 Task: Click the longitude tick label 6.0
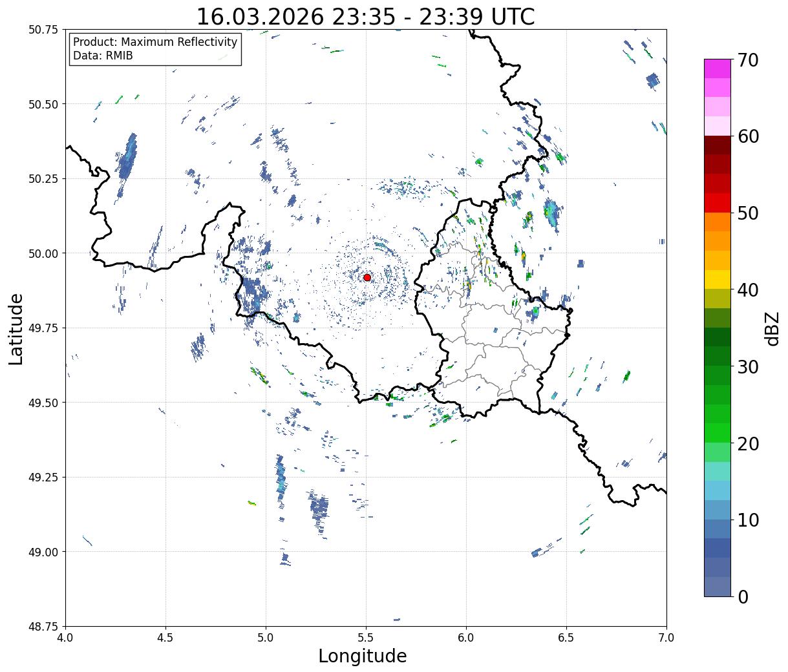(x=466, y=637)
